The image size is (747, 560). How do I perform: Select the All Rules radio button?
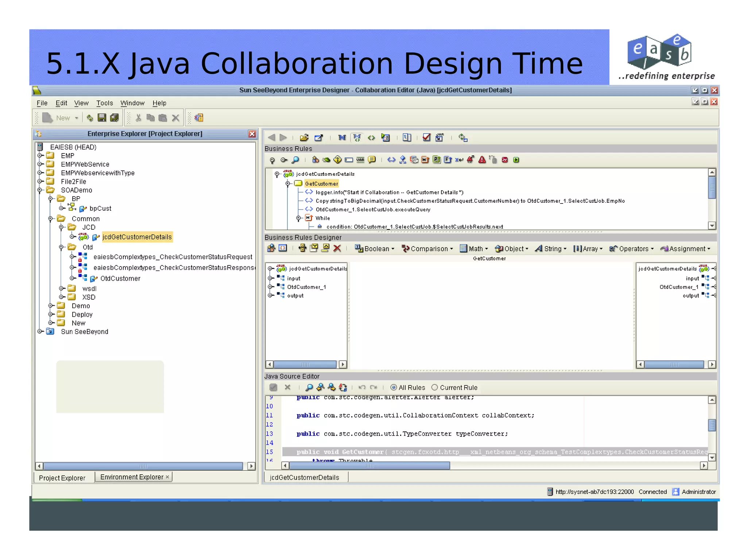[394, 388]
